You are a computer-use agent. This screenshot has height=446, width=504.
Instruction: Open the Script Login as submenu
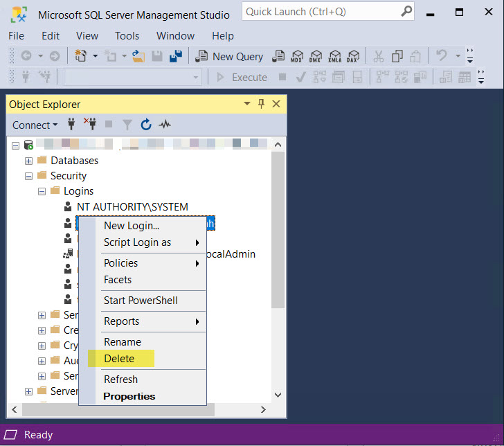coord(143,242)
